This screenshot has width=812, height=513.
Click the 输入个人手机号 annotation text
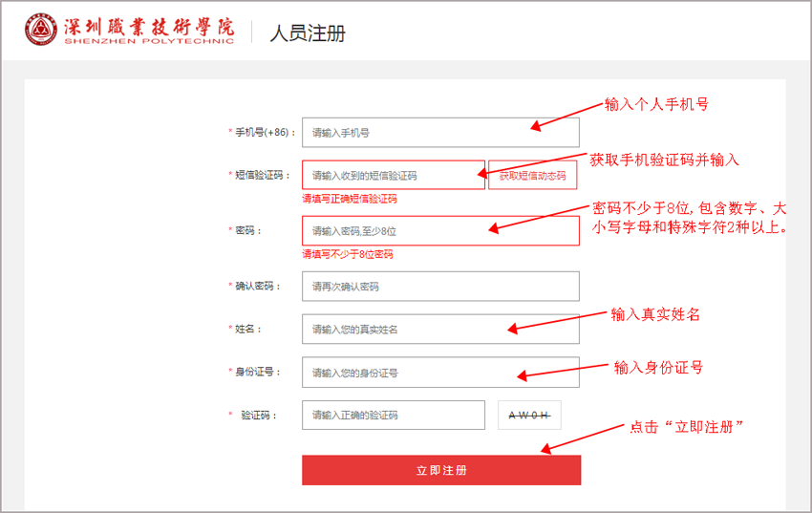[656, 104]
